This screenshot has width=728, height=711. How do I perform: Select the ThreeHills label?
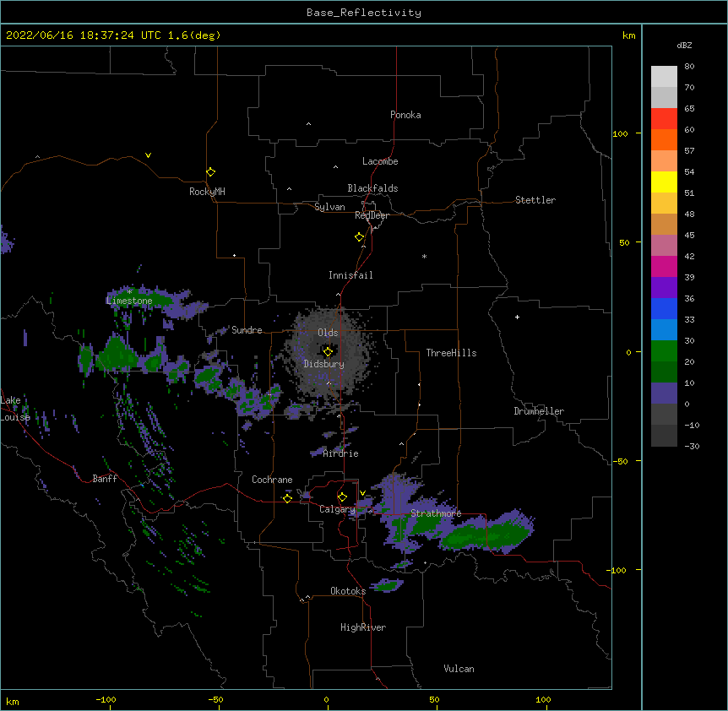(x=451, y=353)
